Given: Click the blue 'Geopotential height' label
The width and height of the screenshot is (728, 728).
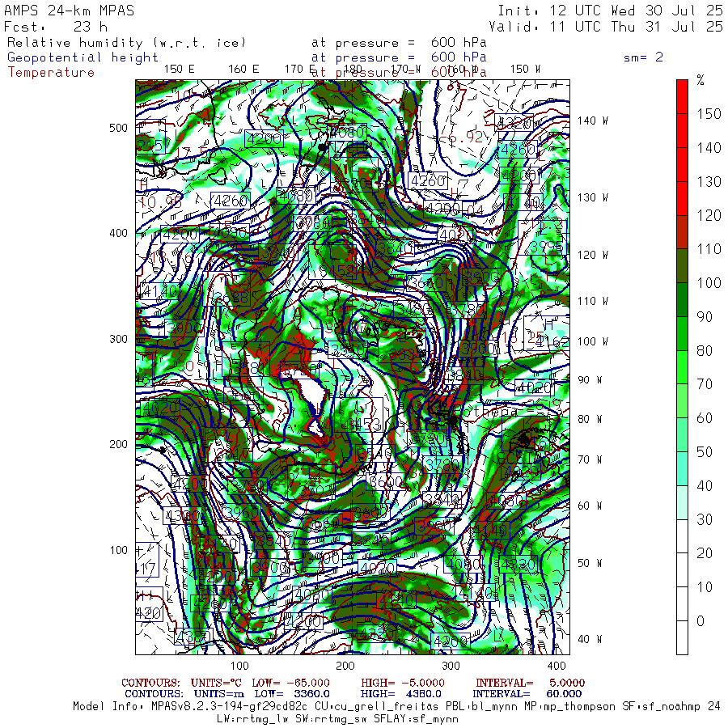Looking at the screenshot, I should point(83,57).
